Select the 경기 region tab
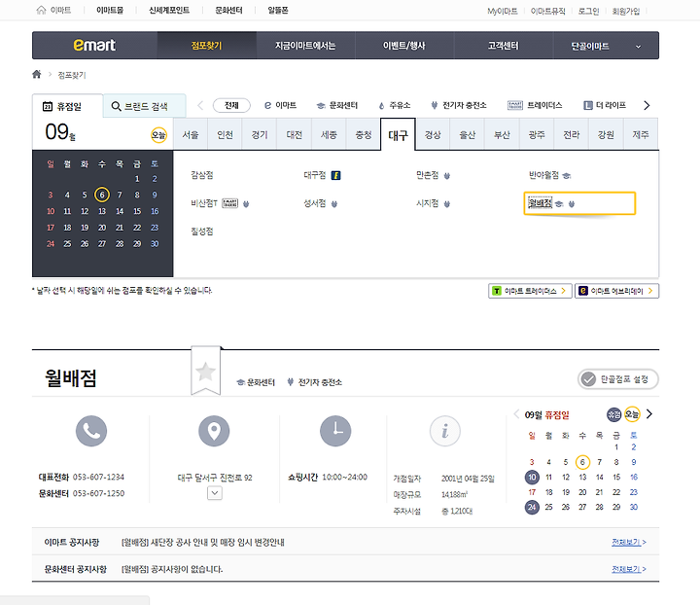 (260, 134)
